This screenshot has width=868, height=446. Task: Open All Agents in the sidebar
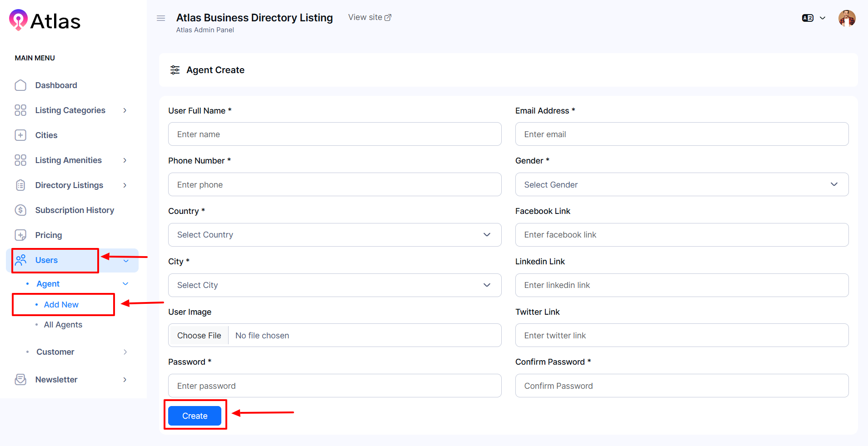[63, 325]
